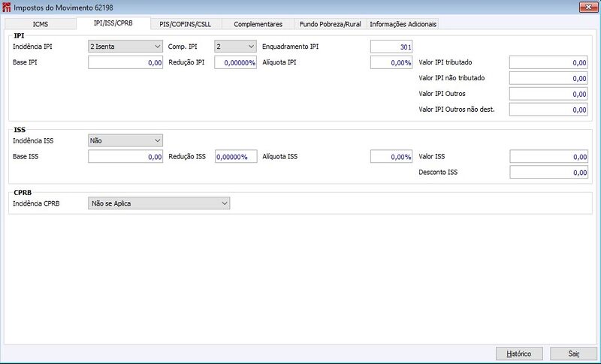Click the Incidência CPRB label

[x=36, y=203]
